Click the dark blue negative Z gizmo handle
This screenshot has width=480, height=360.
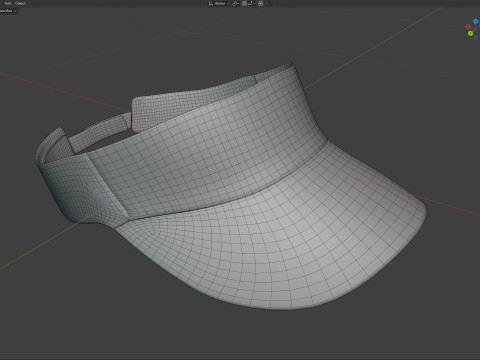coord(476,38)
